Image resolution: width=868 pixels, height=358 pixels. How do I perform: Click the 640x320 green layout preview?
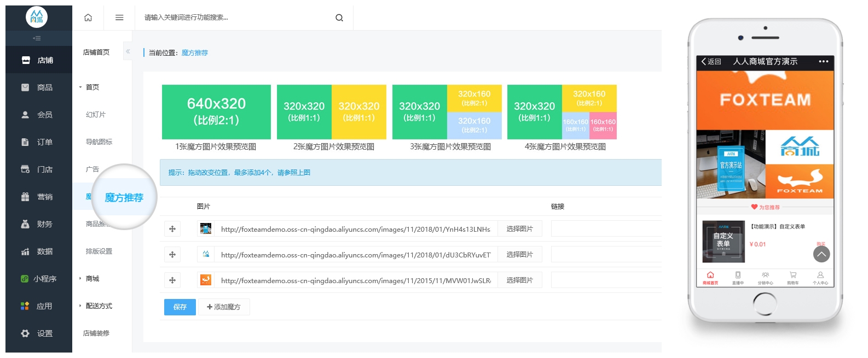[x=216, y=111]
